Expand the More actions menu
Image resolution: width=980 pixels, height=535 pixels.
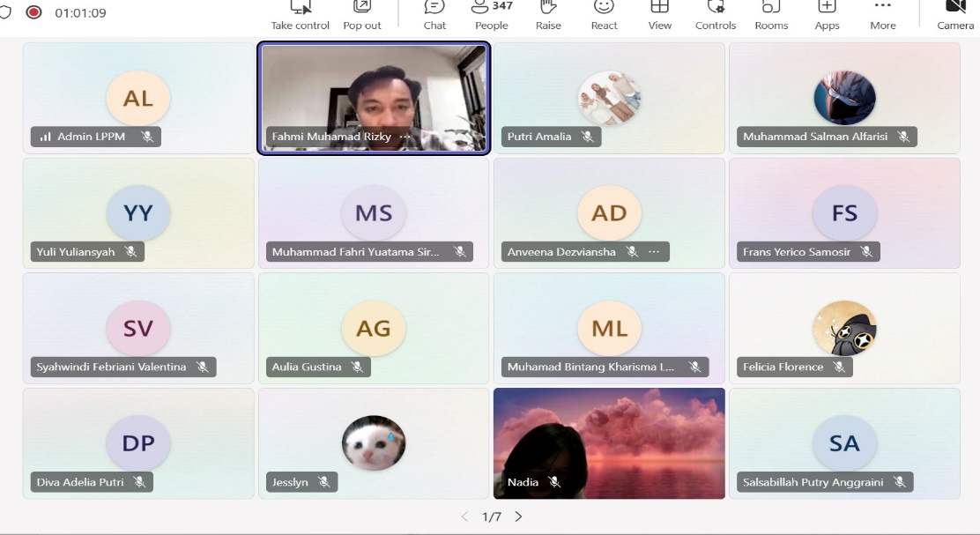[x=882, y=15]
